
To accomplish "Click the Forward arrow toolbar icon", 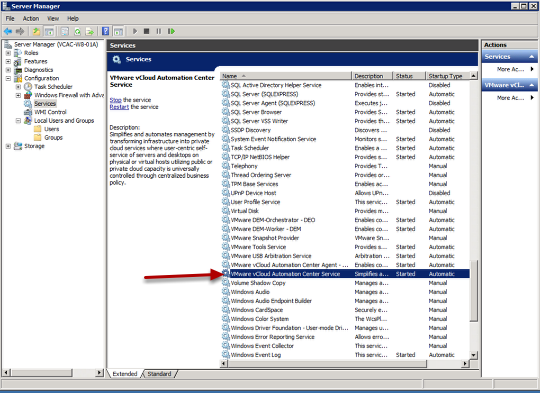I will click(20, 31).
